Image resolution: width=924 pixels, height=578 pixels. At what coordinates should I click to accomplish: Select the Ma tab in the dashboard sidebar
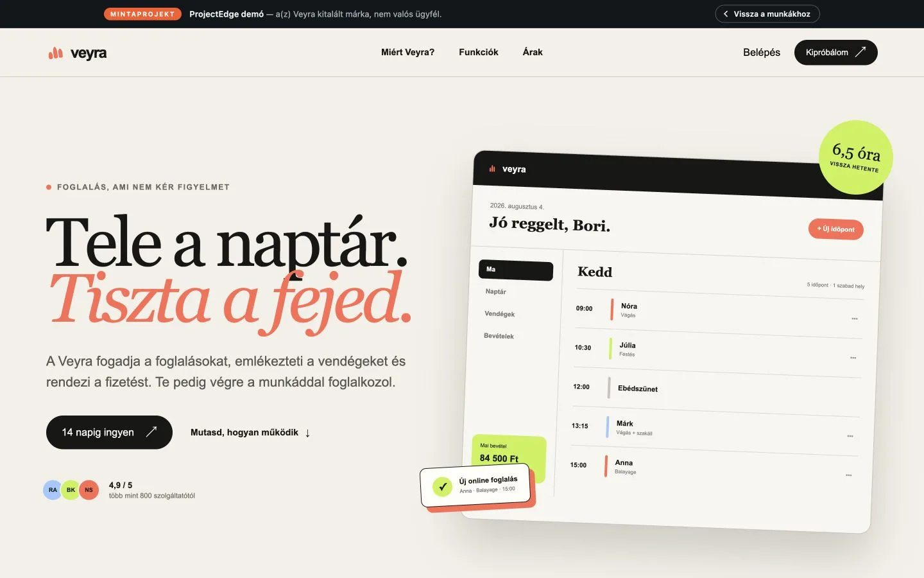(x=516, y=270)
